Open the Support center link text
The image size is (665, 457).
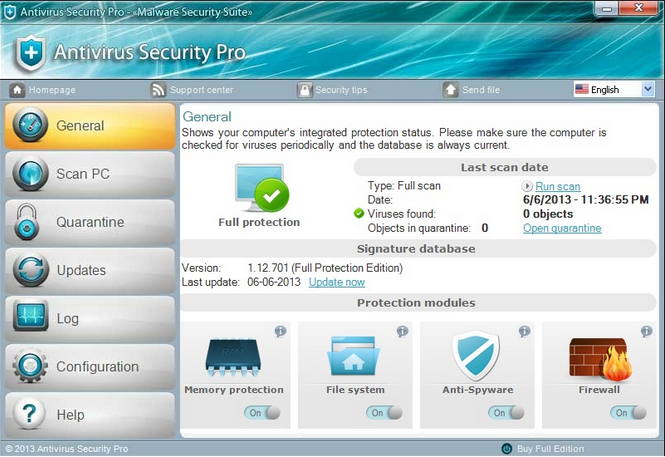coord(201,90)
